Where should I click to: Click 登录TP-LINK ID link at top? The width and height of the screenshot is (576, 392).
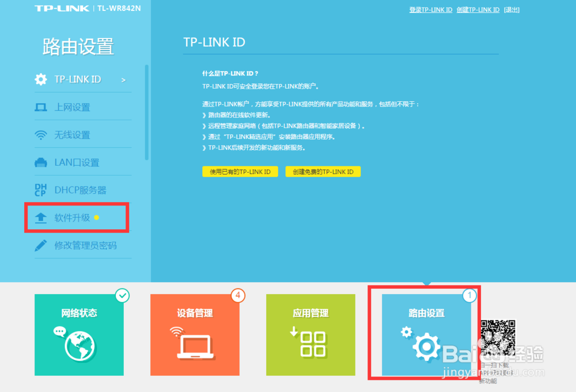point(430,10)
